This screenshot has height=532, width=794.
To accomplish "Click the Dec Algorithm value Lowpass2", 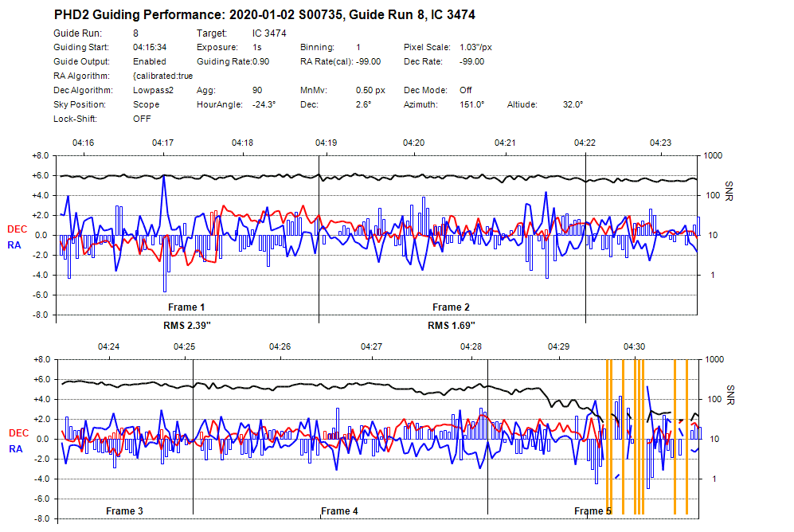I will pos(153,90).
